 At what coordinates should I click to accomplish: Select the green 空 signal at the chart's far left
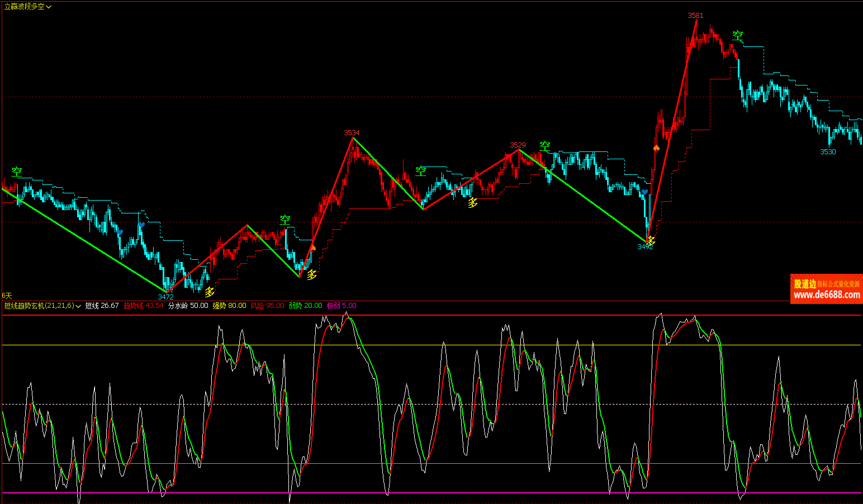17,172
